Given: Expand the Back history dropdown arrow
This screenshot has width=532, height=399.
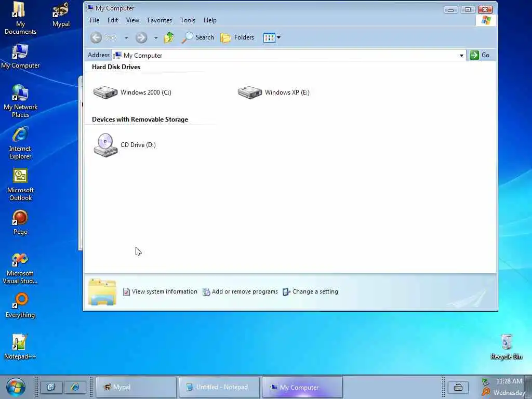Looking at the screenshot, I should coord(126,37).
